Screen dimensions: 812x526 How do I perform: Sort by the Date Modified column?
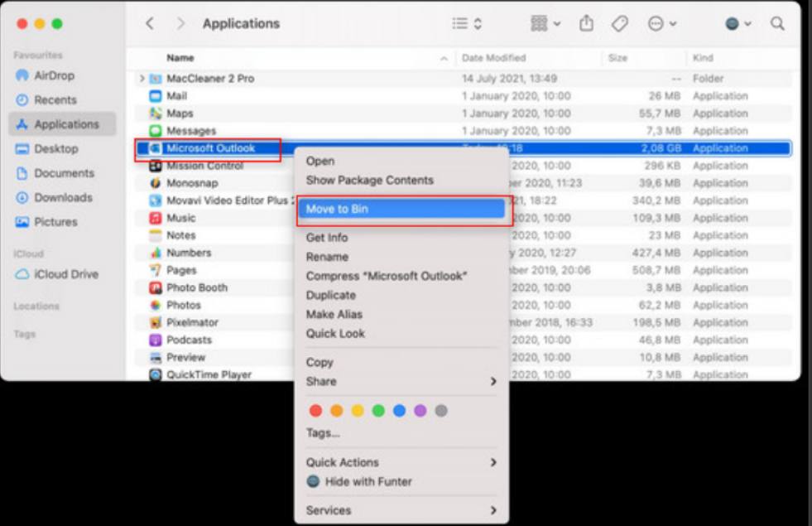[493, 58]
